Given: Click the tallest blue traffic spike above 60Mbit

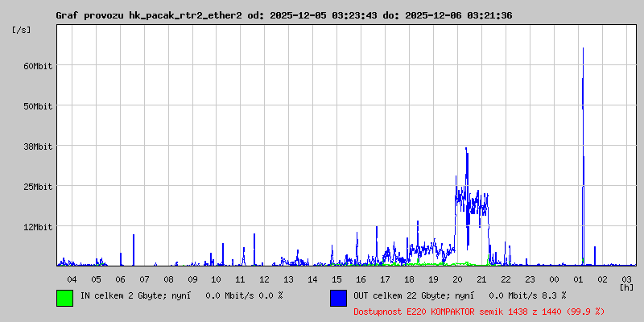Looking at the screenshot, I should click(x=583, y=156).
